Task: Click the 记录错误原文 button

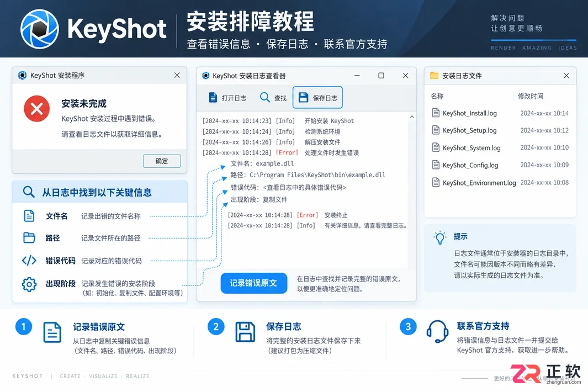Action: point(254,283)
